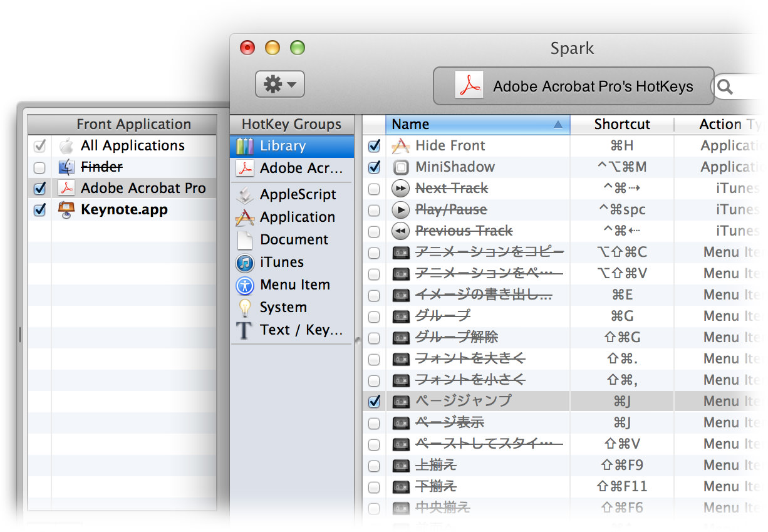
Task: Click the iTunes music note icon
Action: coord(244,263)
